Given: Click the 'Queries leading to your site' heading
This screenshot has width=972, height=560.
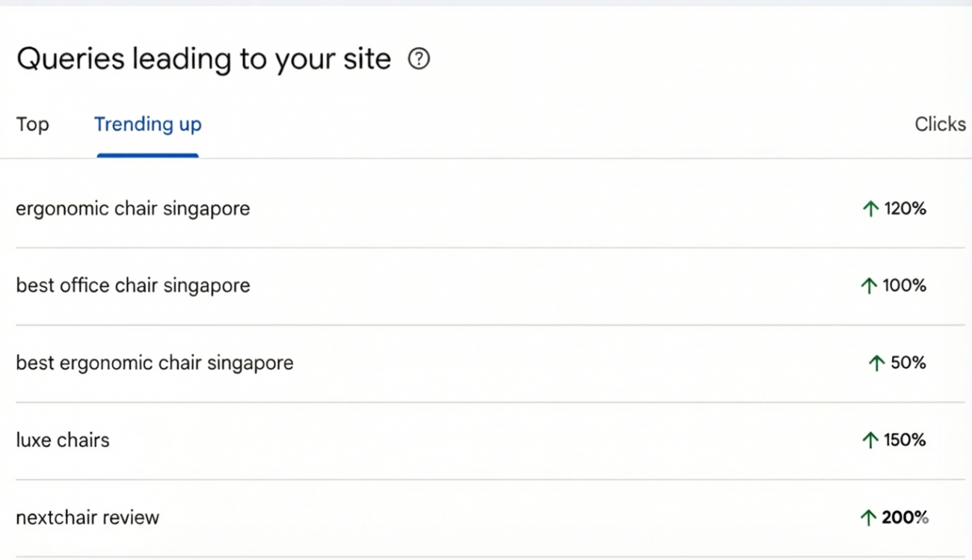Looking at the screenshot, I should click(x=203, y=58).
